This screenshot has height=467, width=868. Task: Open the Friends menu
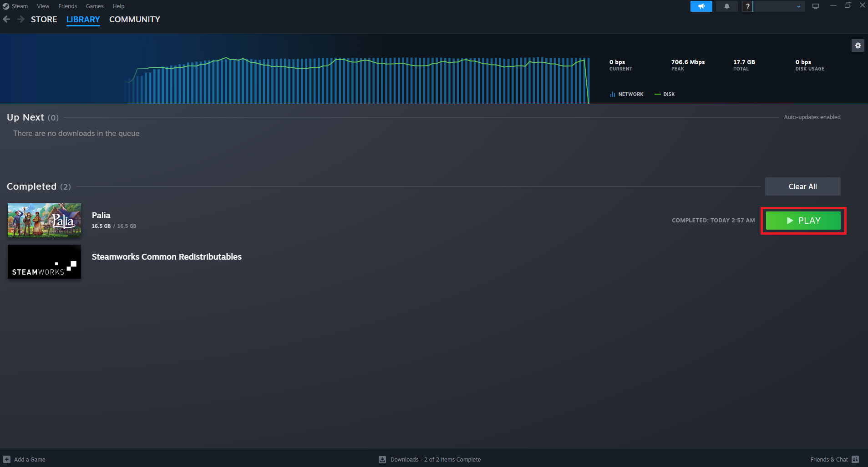point(67,6)
